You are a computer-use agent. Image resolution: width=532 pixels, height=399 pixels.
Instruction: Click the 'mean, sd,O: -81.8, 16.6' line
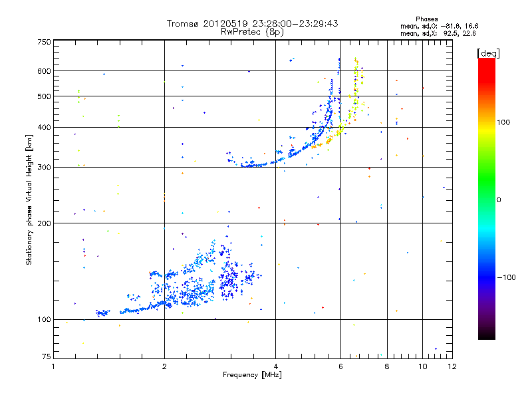440,26
